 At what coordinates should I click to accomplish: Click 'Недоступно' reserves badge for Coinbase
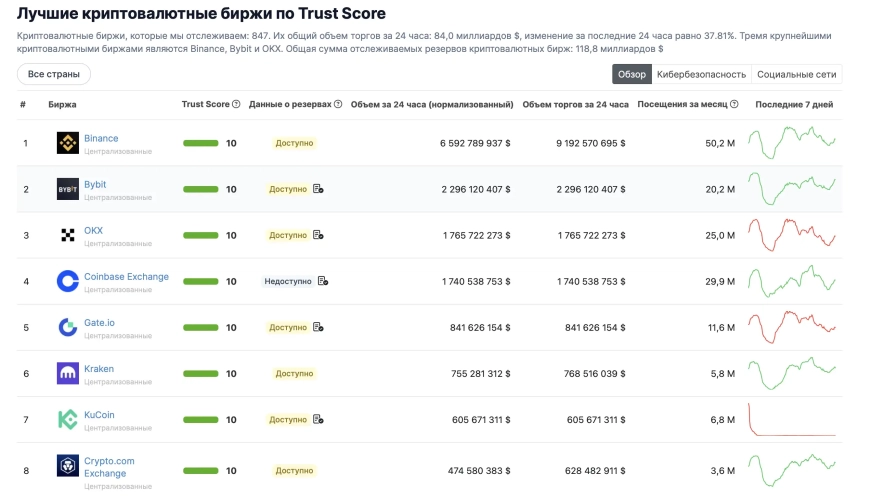point(287,281)
